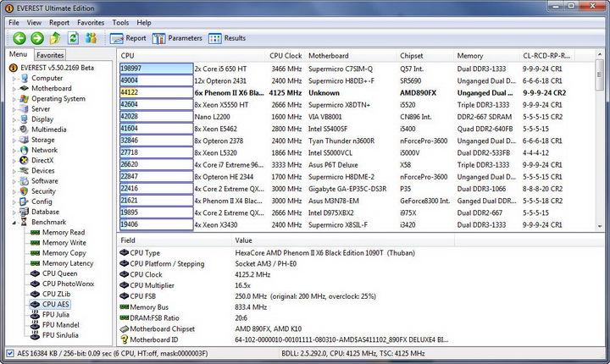Select the FPU SinJulia benchmark
Image resolution: width=610 pixels, height=364 pixels.
click(x=54, y=335)
